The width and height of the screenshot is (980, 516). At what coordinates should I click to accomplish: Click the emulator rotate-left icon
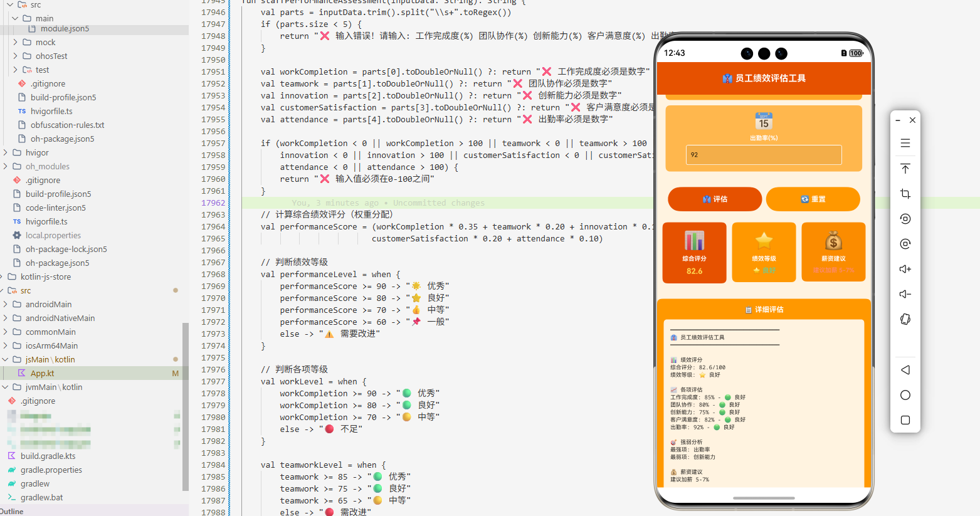coord(905,219)
